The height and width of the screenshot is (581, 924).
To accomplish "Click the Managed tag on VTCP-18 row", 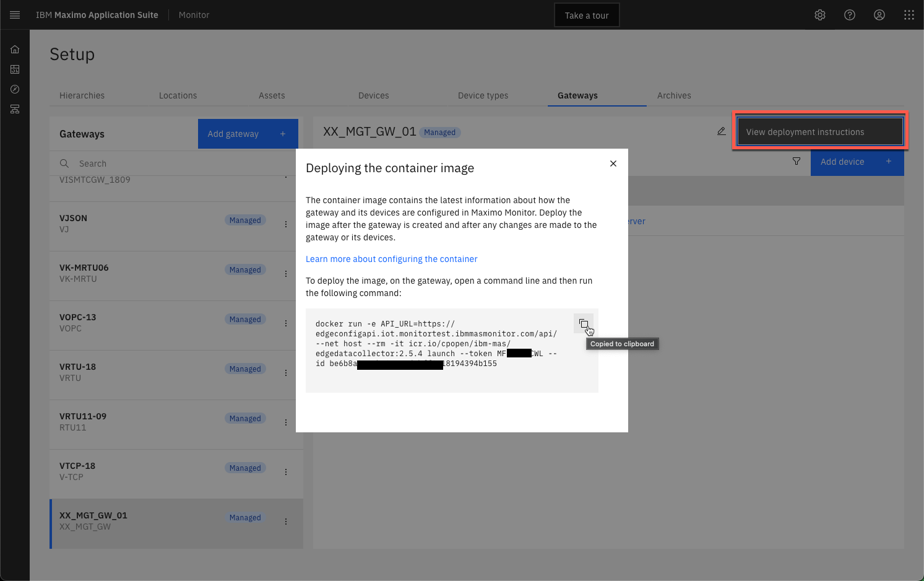I will click(x=245, y=468).
